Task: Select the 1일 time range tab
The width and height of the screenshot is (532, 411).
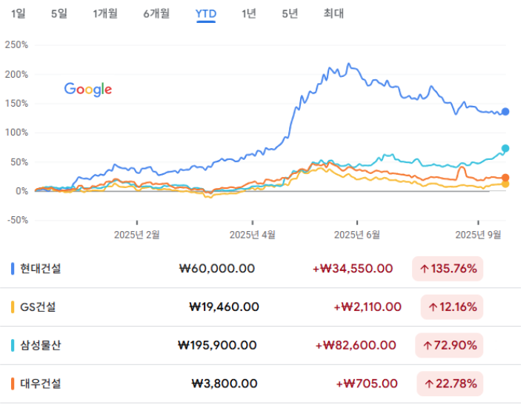Action: coord(18,13)
